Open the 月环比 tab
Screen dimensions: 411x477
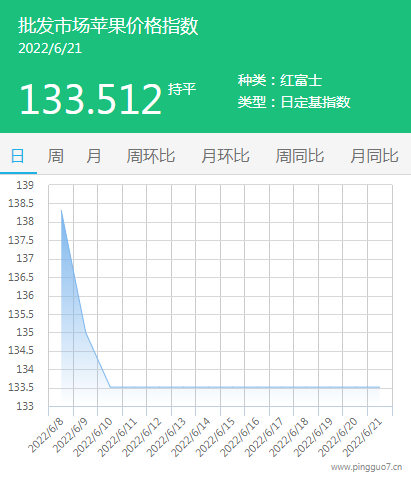225,156
